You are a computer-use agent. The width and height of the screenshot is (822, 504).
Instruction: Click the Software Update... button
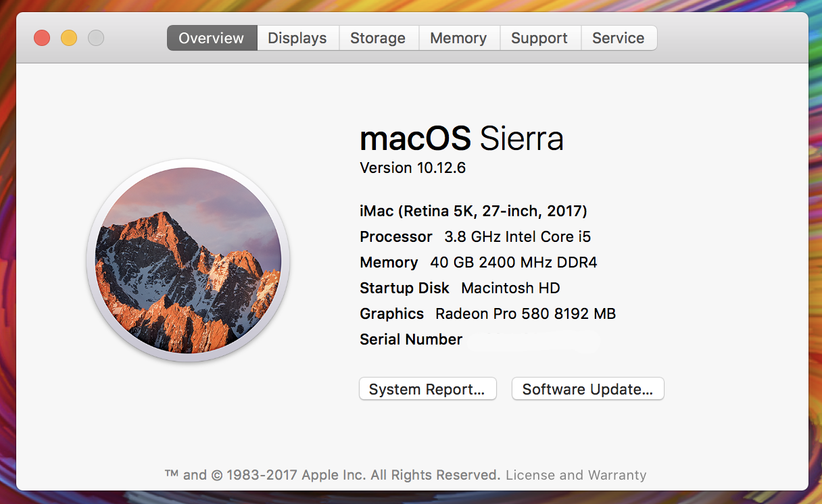587,389
